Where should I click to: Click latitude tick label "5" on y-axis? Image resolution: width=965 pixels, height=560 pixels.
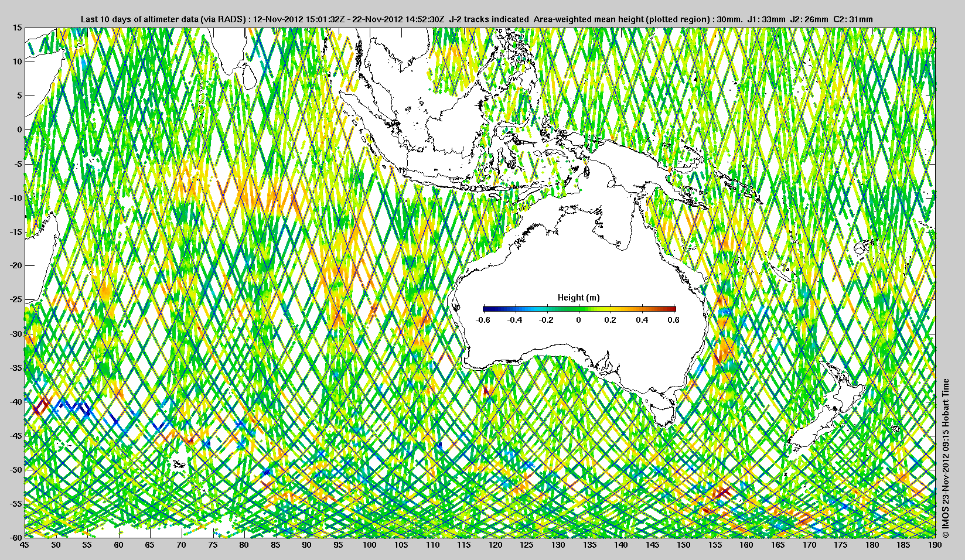click(x=19, y=95)
